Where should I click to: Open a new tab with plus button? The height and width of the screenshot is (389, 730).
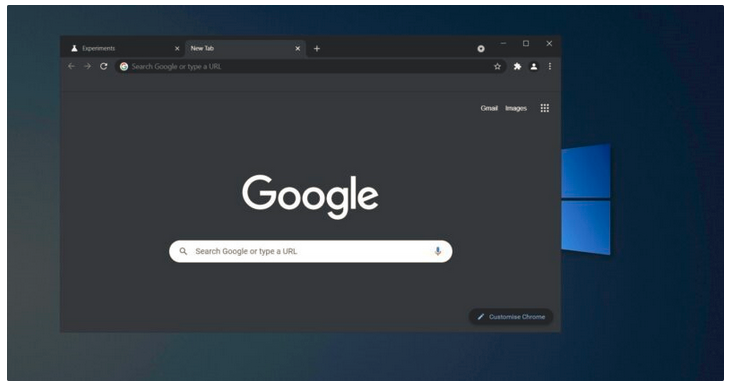(x=317, y=48)
